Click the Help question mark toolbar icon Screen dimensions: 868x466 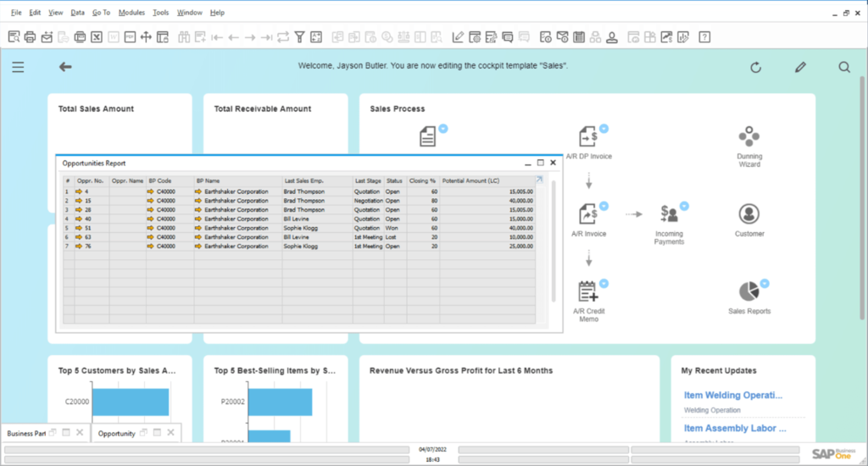coord(704,37)
